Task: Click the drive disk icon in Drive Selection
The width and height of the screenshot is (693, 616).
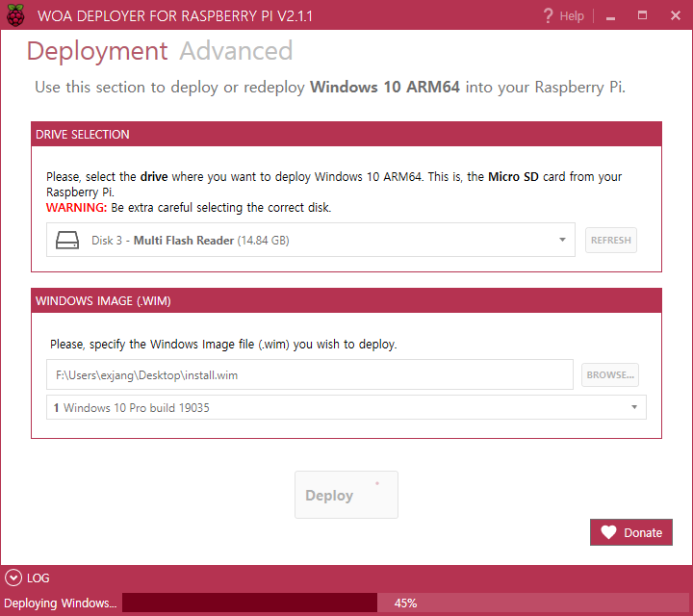Action: 67,241
